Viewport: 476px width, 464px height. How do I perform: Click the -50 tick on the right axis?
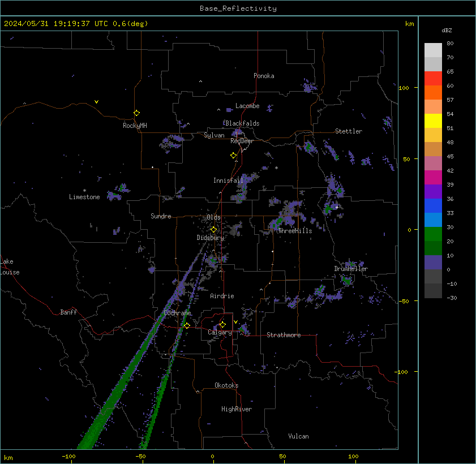(x=404, y=301)
